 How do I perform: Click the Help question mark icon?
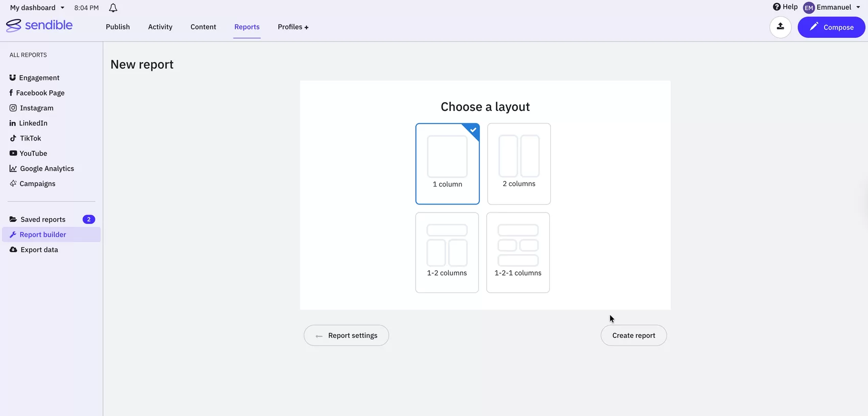(777, 7)
